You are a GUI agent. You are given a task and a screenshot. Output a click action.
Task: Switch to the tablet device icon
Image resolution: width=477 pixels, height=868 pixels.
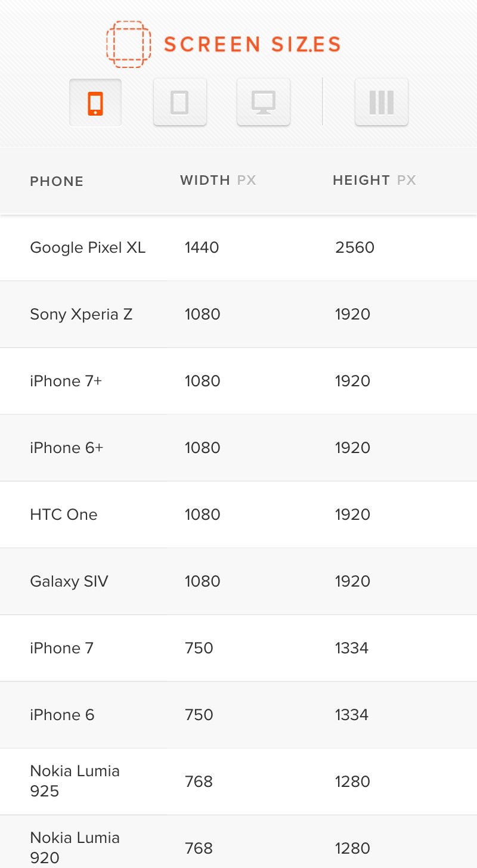179,103
